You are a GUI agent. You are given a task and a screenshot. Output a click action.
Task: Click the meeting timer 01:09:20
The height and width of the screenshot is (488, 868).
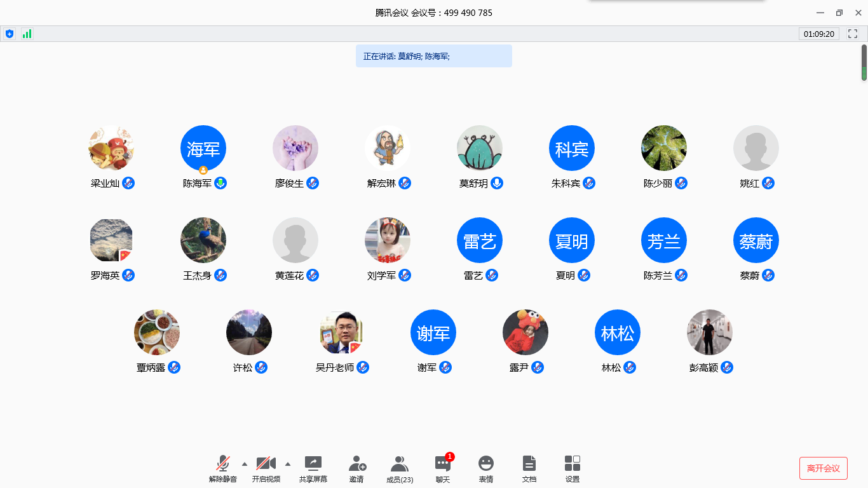point(819,34)
